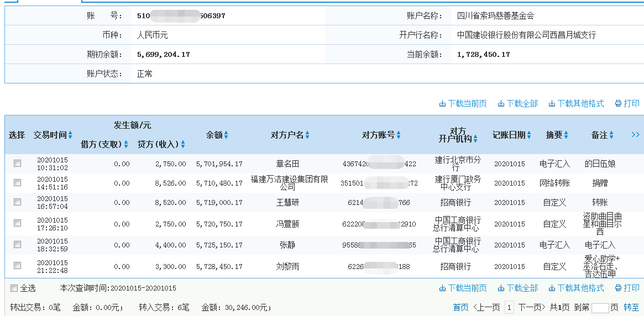Click payer name 张静
This screenshot has height=316, width=644.
[x=287, y=245]
